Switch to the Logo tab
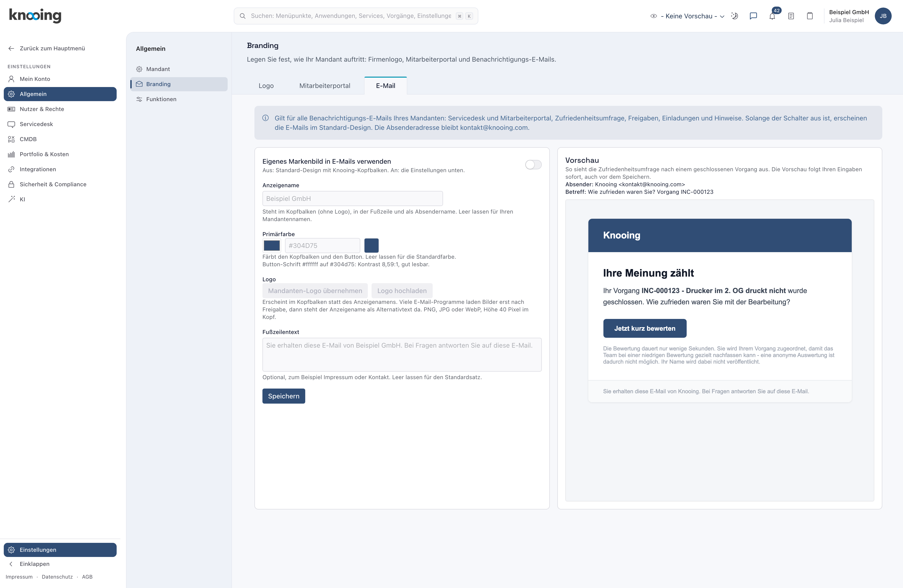This screenshot has width=903, height=588. [x=266, y=86]
